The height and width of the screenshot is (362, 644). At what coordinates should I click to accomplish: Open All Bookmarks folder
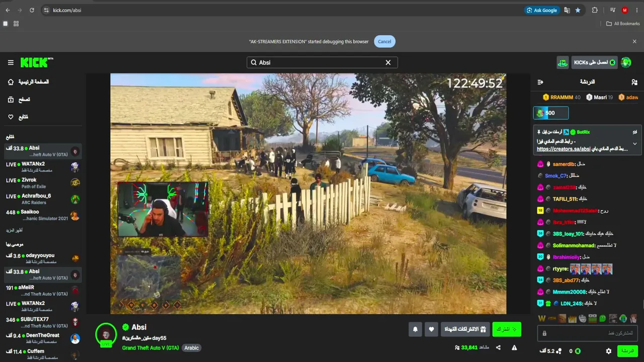(623, 24)
